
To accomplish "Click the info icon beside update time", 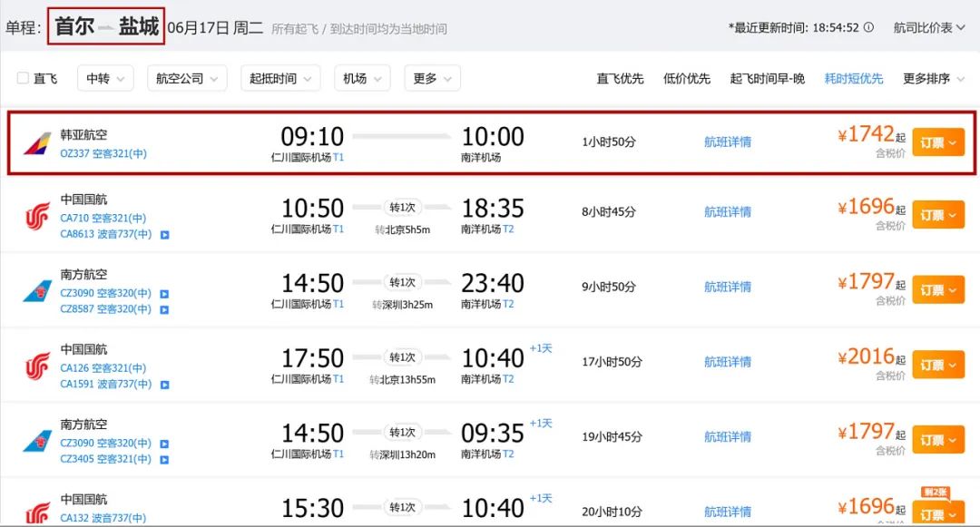I will pos(868,27).
